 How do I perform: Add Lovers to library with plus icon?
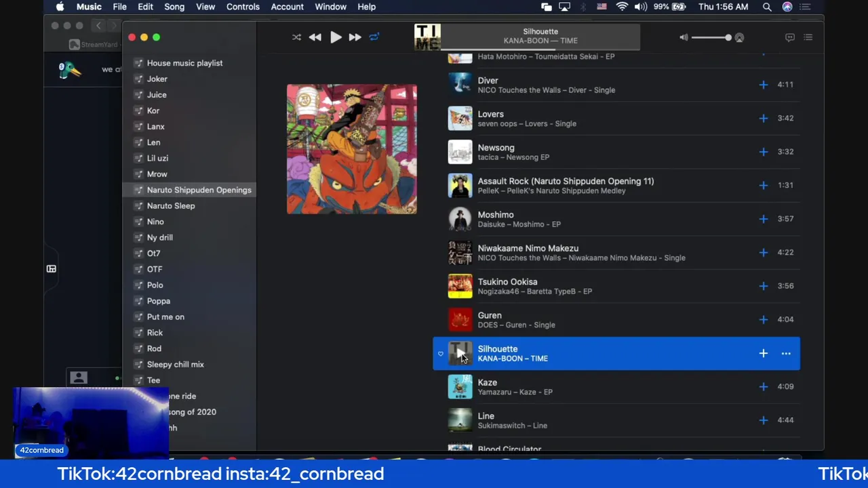click(764, 118)
